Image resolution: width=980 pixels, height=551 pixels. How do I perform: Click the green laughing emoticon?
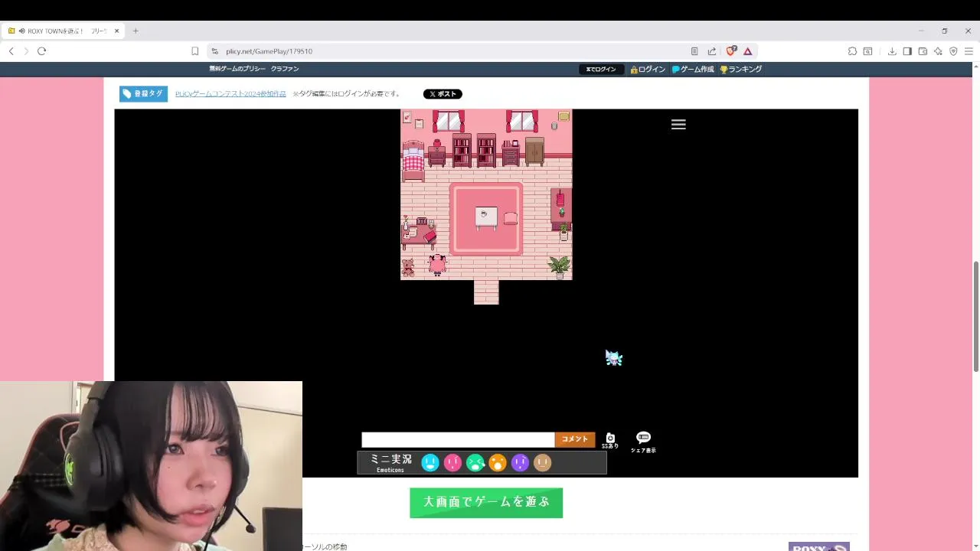pos(475,462)
